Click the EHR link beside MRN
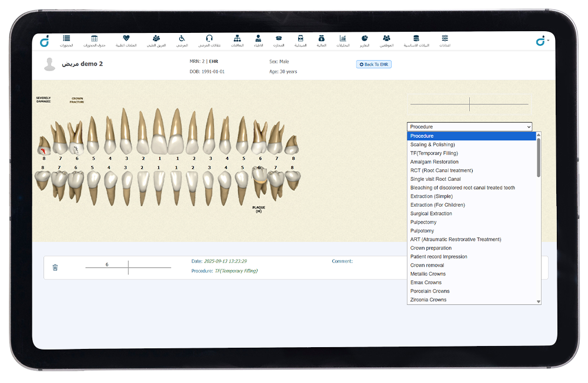Image resolution: width=588 pixels, height=383 pixels. pos(213,61)
